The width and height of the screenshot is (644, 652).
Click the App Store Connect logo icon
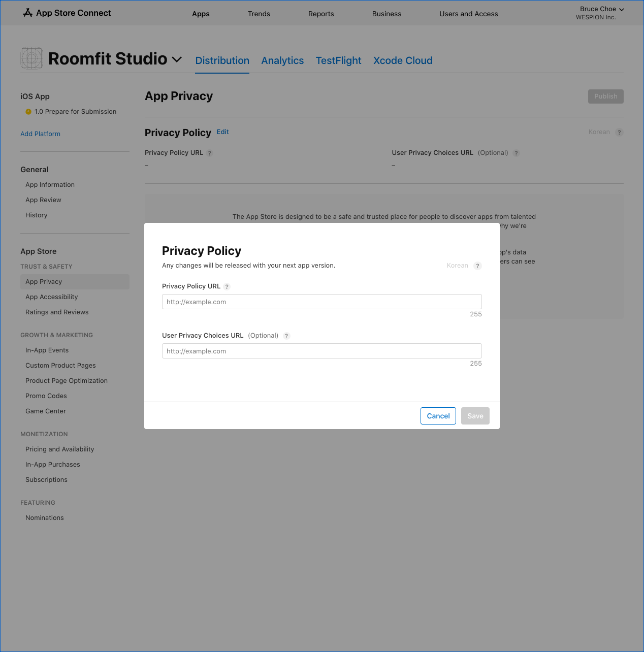point(28,13)
